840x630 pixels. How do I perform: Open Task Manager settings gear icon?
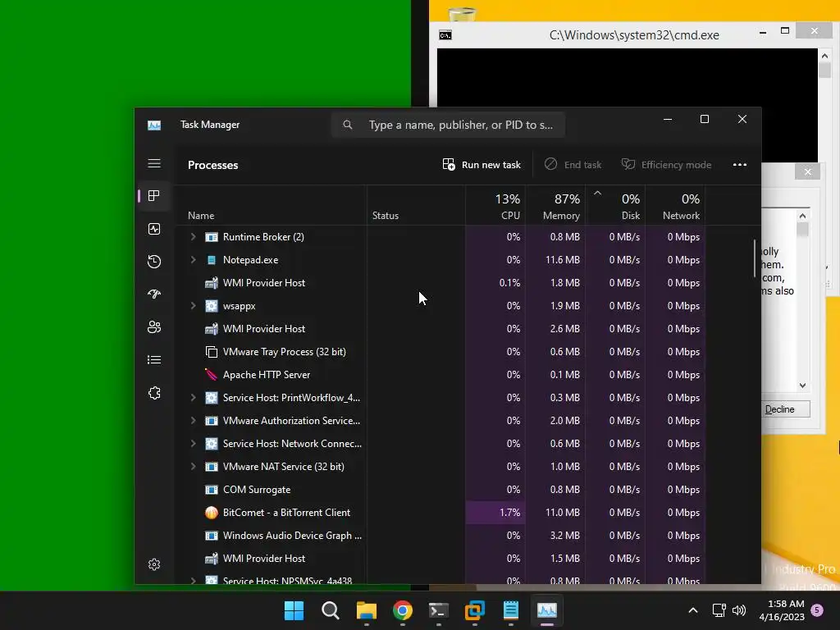[153, 564]
